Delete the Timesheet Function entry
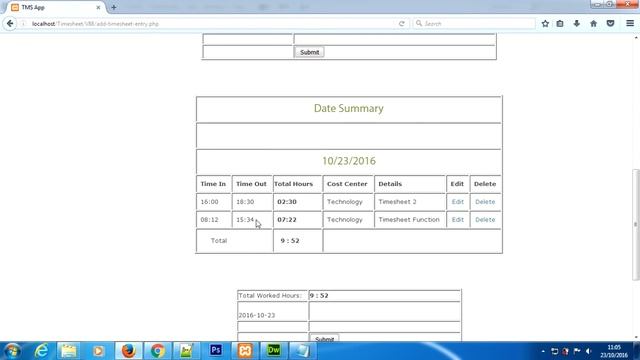The width and height of the screenshot is (640, 360). point(485,220)
